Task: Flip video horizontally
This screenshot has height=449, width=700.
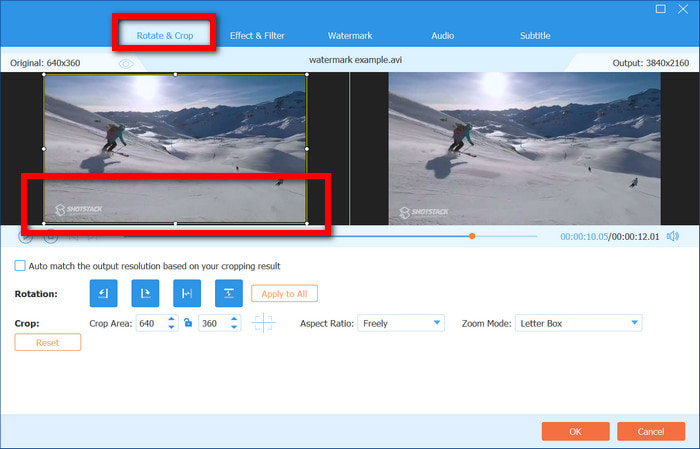Action: coord(187,293)
